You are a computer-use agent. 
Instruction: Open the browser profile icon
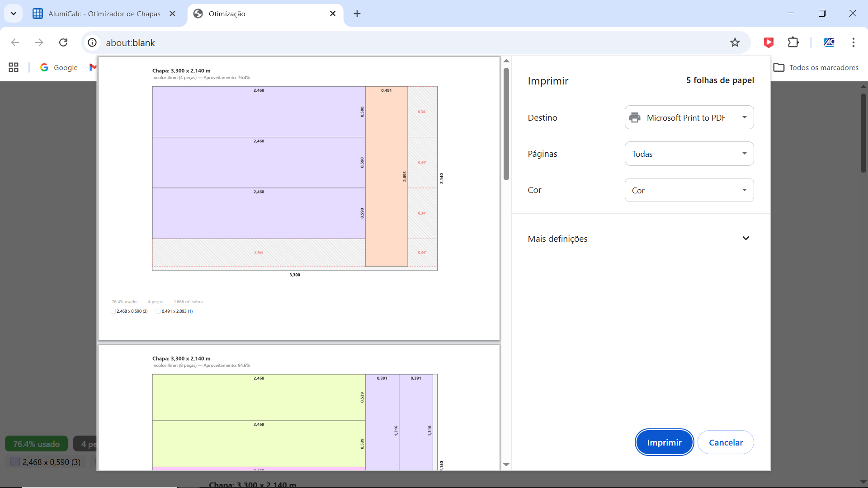click(x=829, y=42)
